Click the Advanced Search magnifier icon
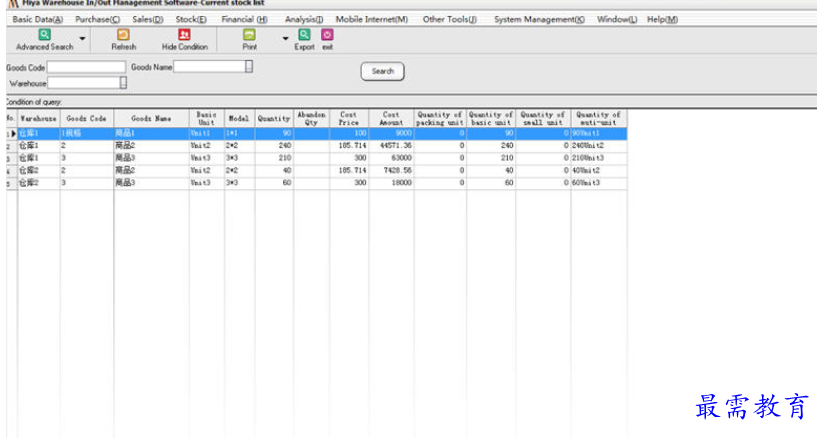Viewport: 817px width, 438px height. pos(45,35)
